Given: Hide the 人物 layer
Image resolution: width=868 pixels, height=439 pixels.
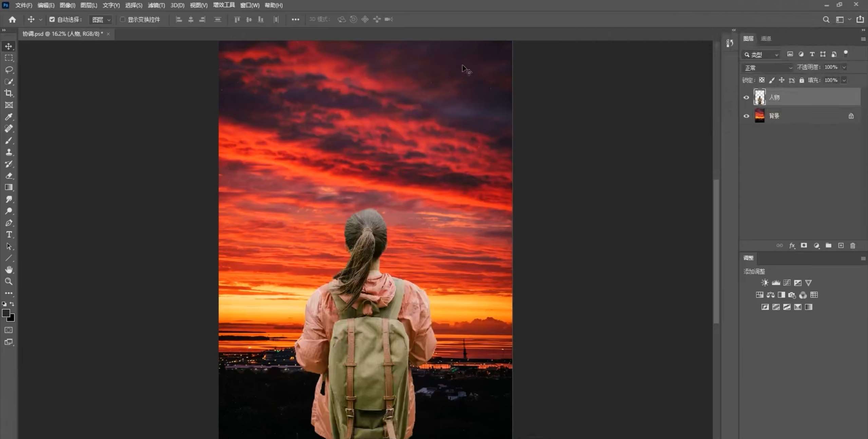Looking at the screenshot, I should click(x=746, y=97).
